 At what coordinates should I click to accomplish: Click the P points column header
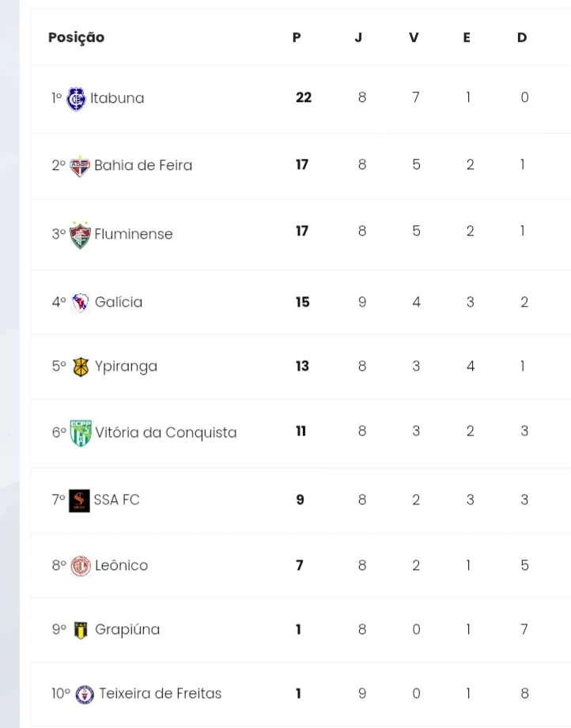pos(297,38)
